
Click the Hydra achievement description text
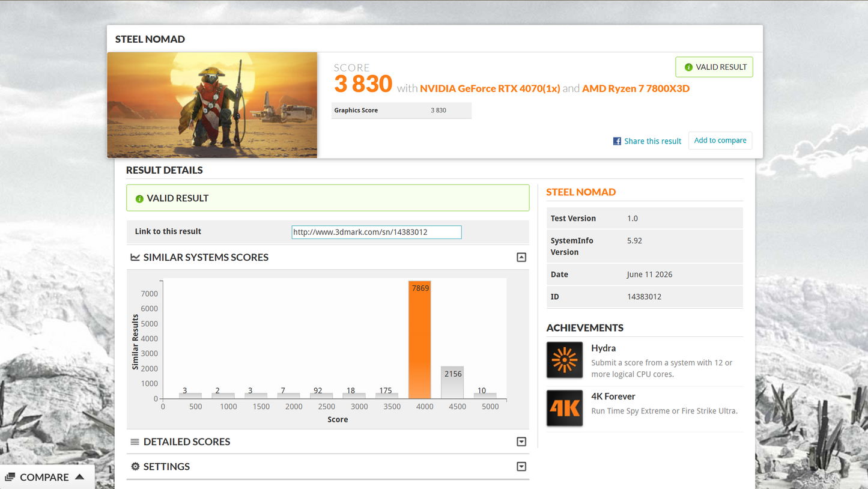pos(661,368)
